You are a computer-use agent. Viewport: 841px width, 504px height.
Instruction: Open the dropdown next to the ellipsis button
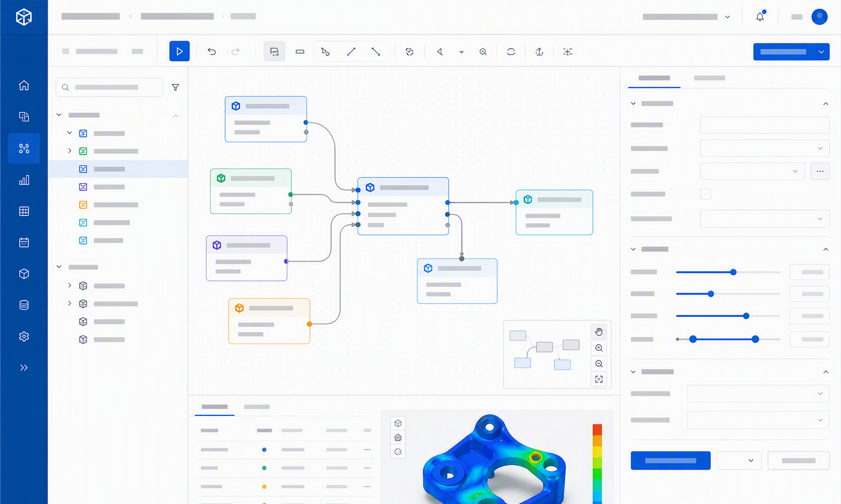click(752, 171)
